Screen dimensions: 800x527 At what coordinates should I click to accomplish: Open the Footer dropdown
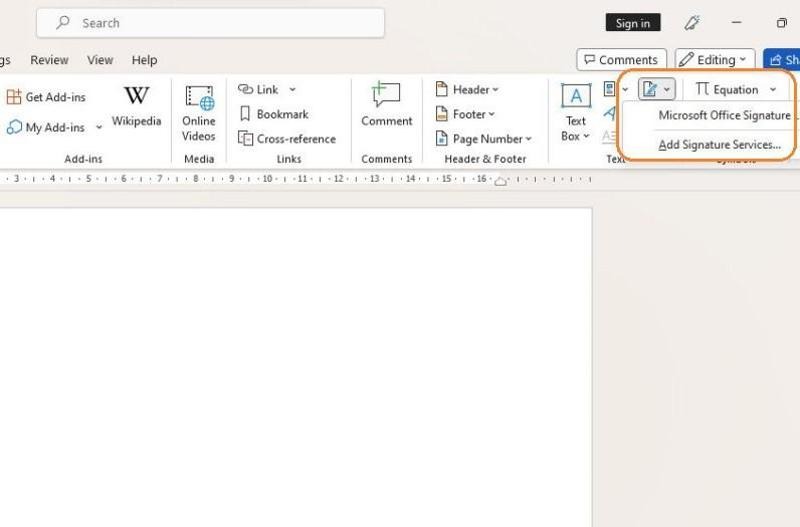click(x=465, y=114)
